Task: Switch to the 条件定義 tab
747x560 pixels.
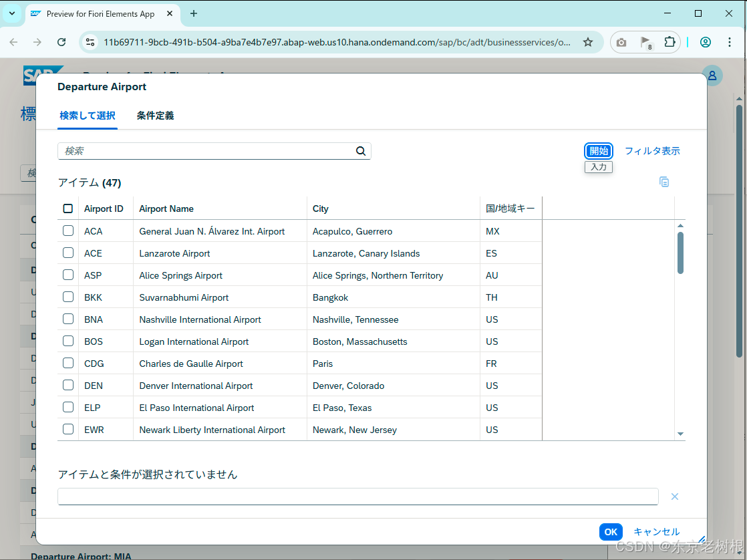Action: (154, 115)
